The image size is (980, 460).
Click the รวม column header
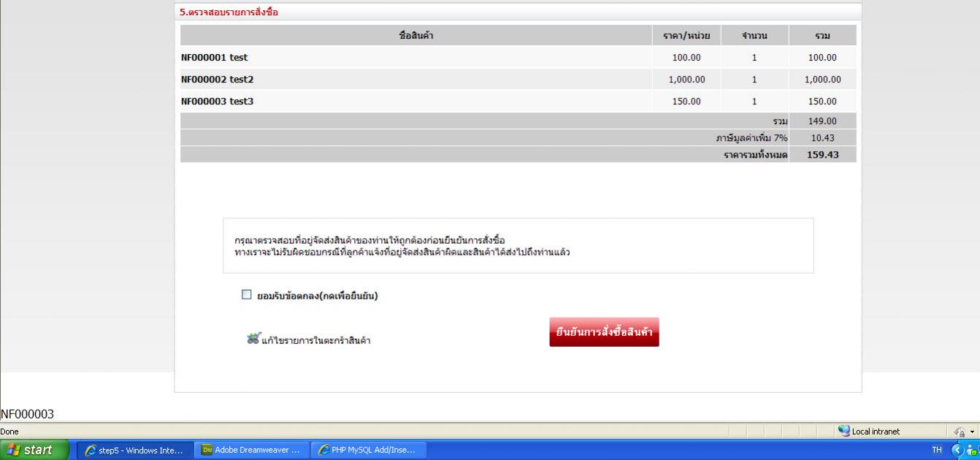[x=823, y=36]
